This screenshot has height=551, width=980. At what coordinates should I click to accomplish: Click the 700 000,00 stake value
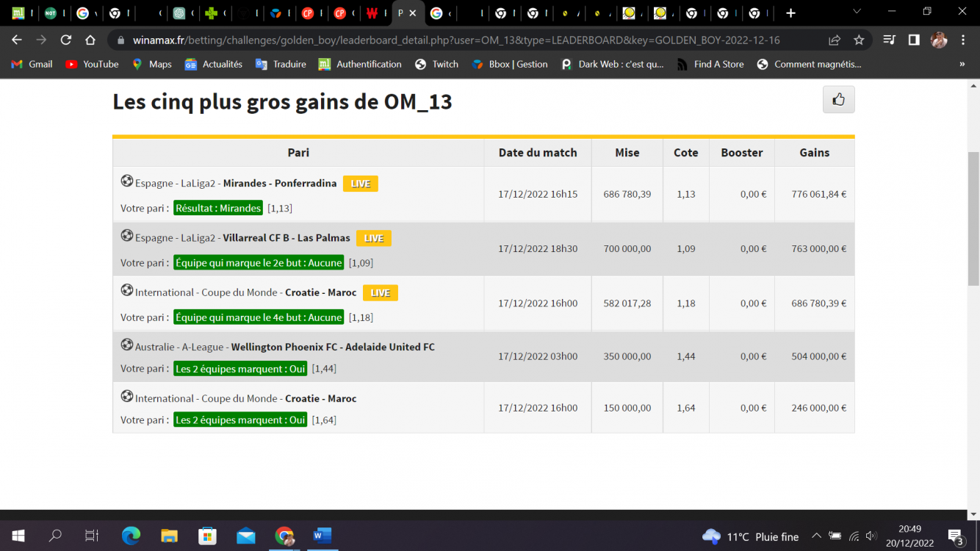pyautogui.click(x=627, y=249)
